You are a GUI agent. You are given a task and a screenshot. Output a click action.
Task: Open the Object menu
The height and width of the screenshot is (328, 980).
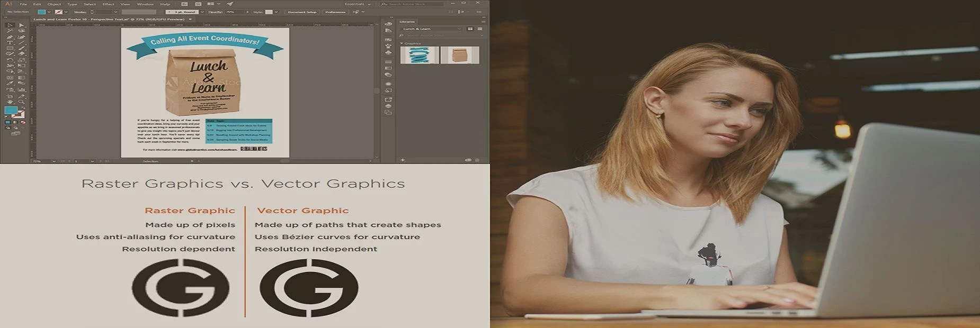click(x=54, y=4)
